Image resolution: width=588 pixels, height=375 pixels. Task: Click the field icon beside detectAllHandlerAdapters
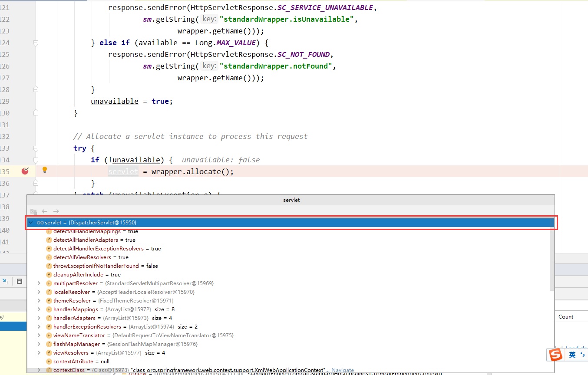49,240
